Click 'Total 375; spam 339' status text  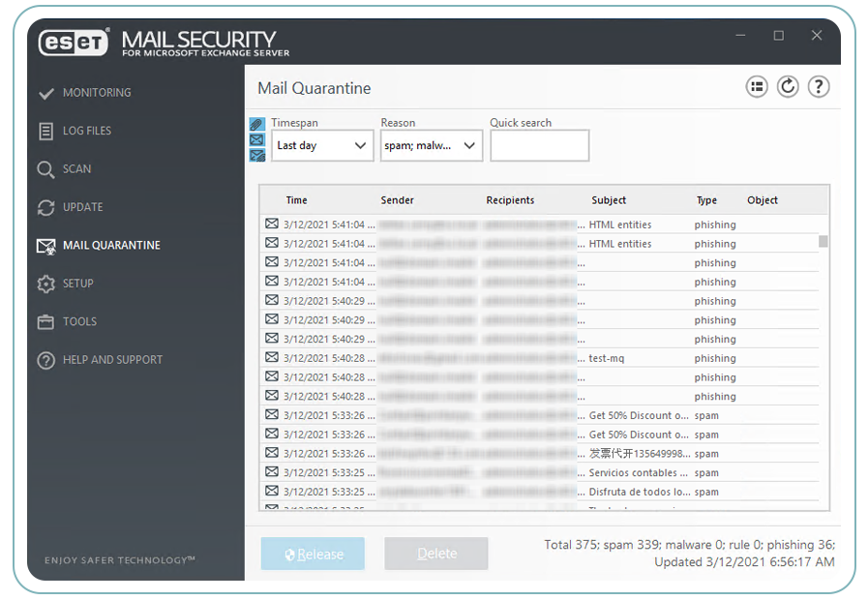point(602,545)
